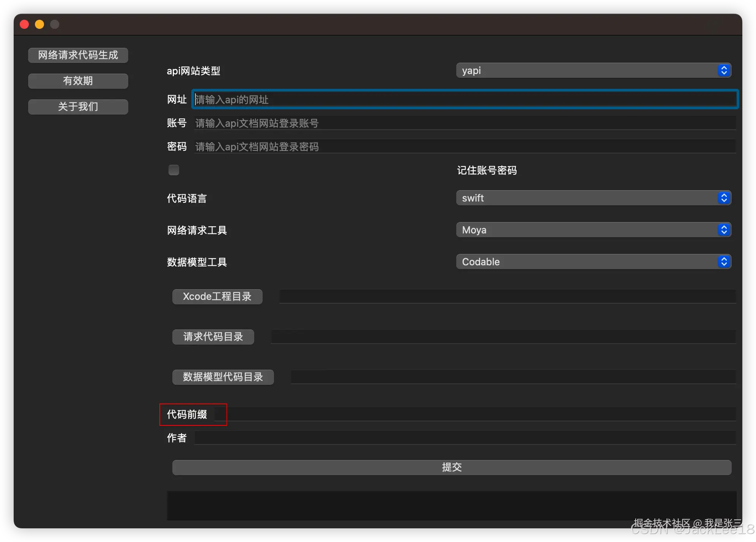This screenshot has width=756, height=542.
Task: Enable the 记住账号密码 checkbox
Action: [x=173, y=170]
